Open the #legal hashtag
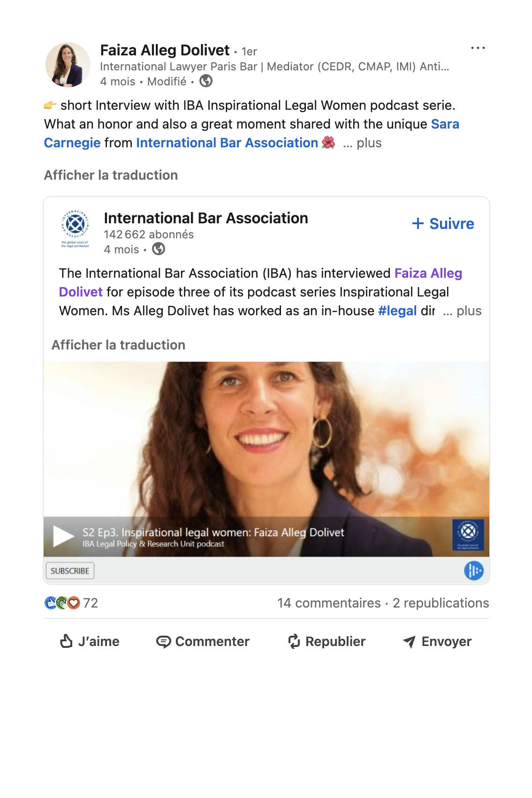Screen dimensions: 532x798 coord(397,311)
